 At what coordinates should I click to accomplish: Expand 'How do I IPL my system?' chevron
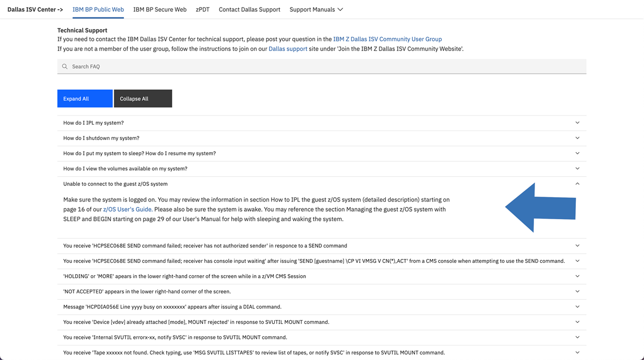pyautogui.click(x=577, y=123)
